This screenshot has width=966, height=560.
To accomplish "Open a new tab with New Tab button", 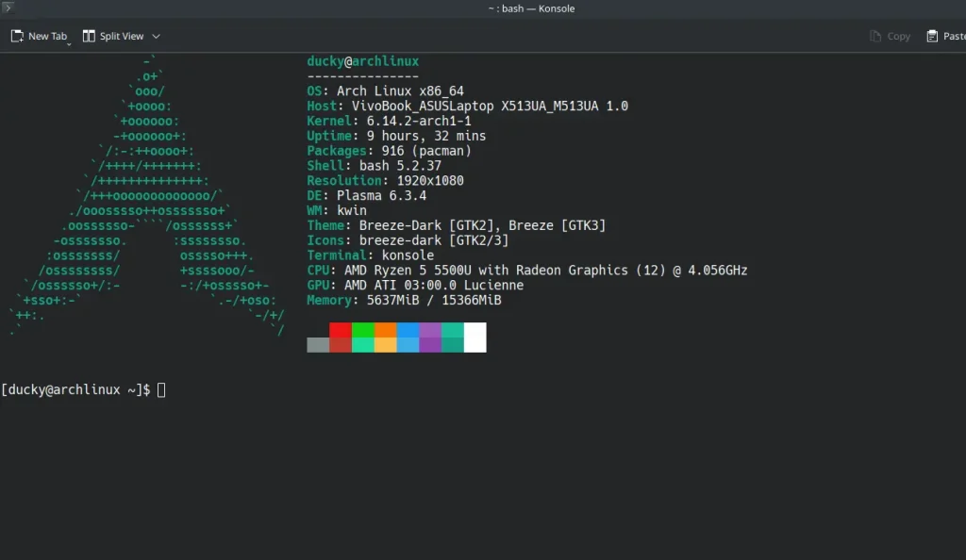I will [x=39, y=37].
